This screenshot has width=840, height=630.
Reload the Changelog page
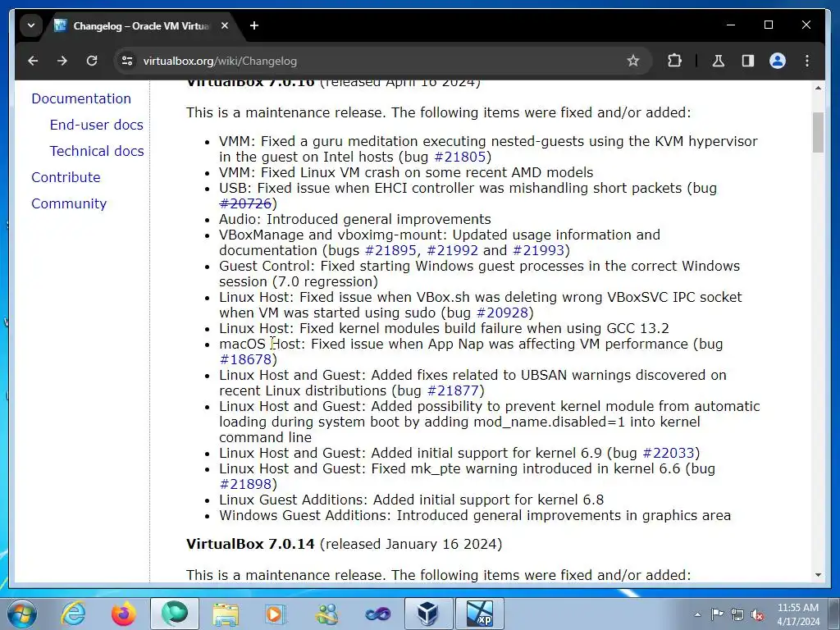[x=92, y=61]
